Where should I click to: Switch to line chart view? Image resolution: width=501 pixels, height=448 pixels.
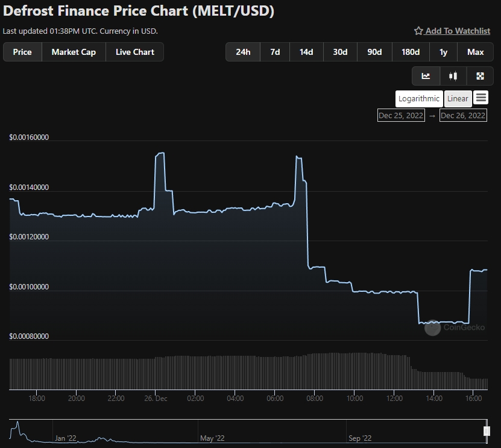click(426, 76)
